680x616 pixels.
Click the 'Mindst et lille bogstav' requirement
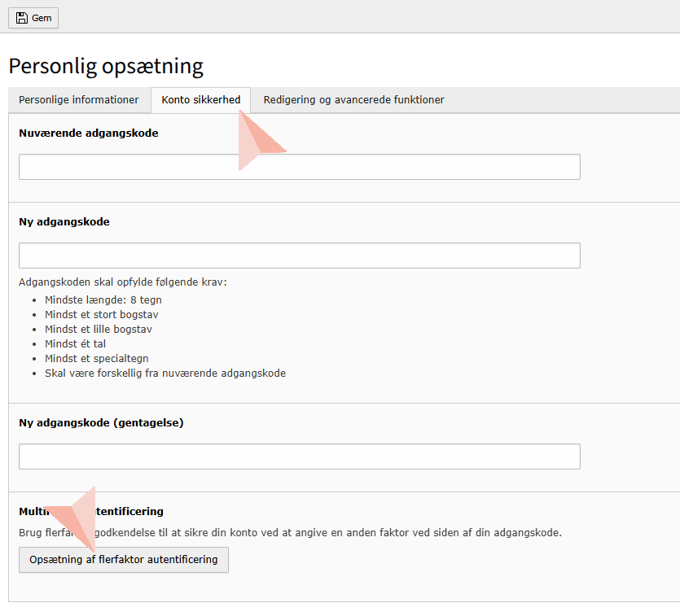(x=99, y=330)
